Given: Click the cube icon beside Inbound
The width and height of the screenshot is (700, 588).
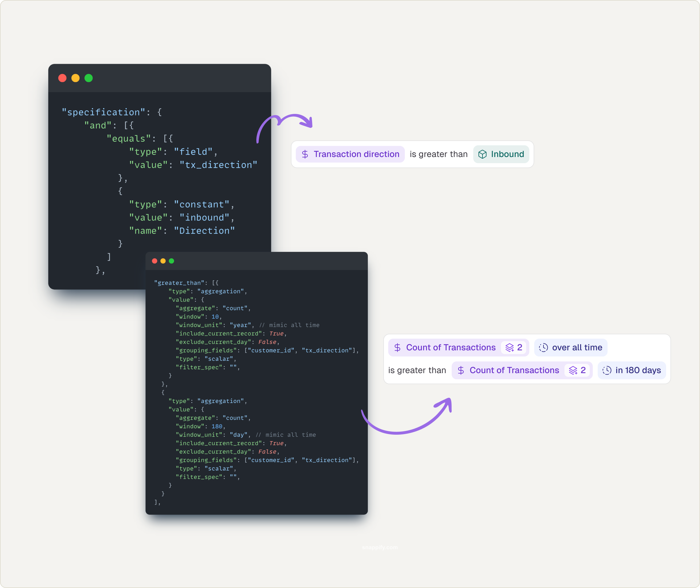Looking at the screenshot, I should tap(482, 154).
